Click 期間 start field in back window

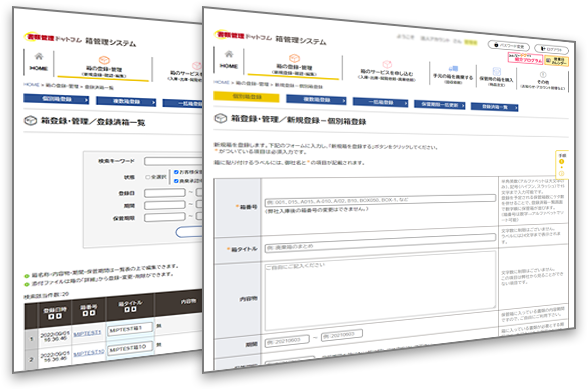click(165, 205)
